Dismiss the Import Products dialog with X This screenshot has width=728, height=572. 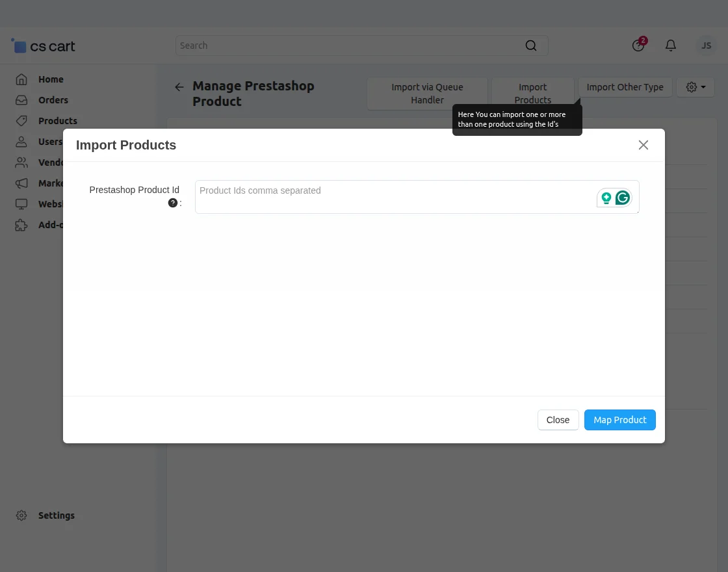pyautogui.click(x=643, y=145)
